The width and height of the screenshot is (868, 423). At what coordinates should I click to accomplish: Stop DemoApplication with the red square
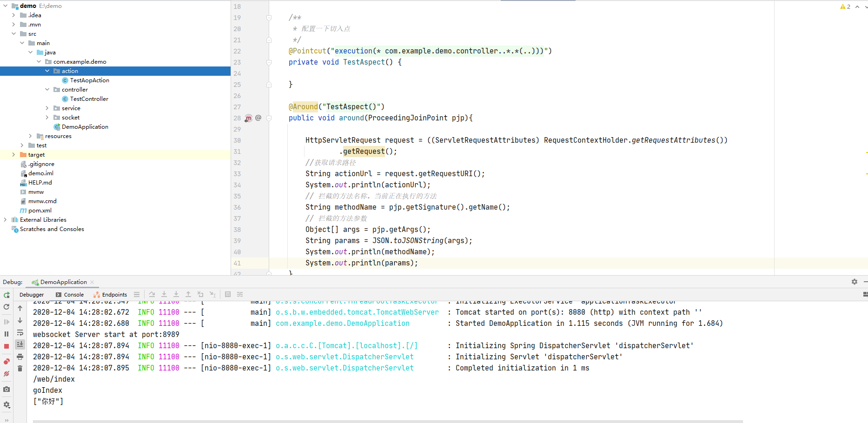7,346
